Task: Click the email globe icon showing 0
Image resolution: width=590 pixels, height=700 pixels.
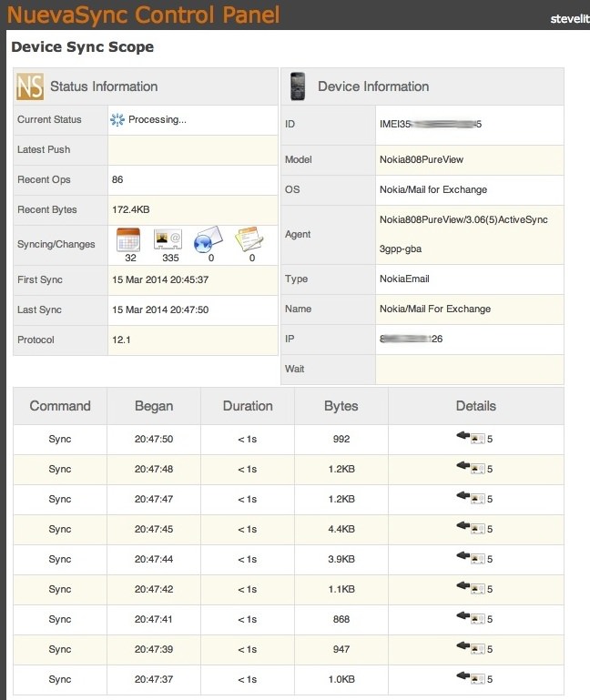Action: click(208, 239)
